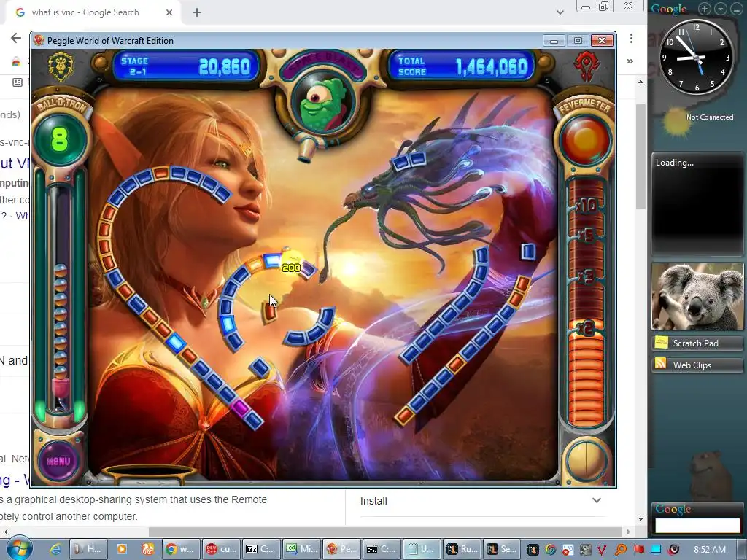This screenshot has height=560, width=747.
Task: Switch to the command prompt taskbar button
Action: point(381,549)
